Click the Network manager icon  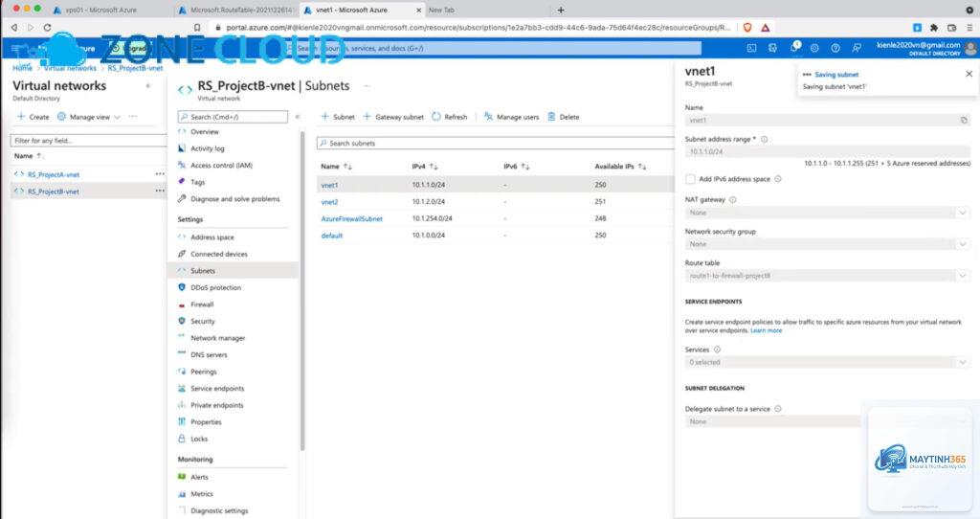(182, 338)
